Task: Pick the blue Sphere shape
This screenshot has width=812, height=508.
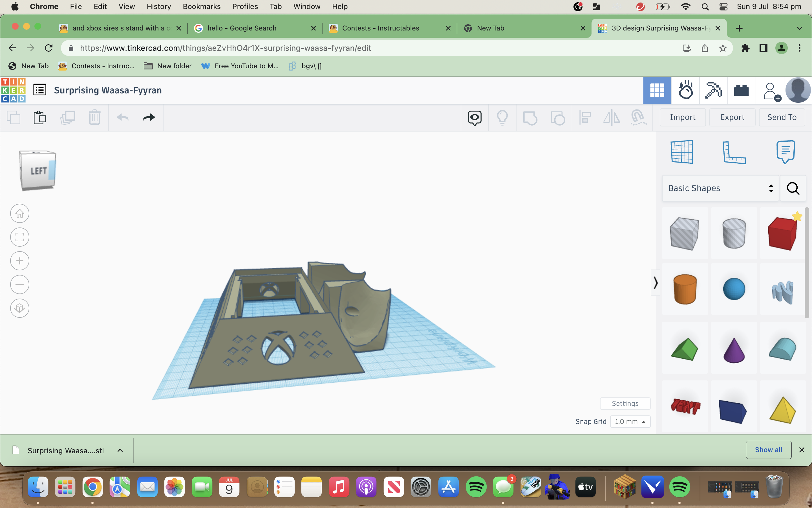Action: (734, 289)
